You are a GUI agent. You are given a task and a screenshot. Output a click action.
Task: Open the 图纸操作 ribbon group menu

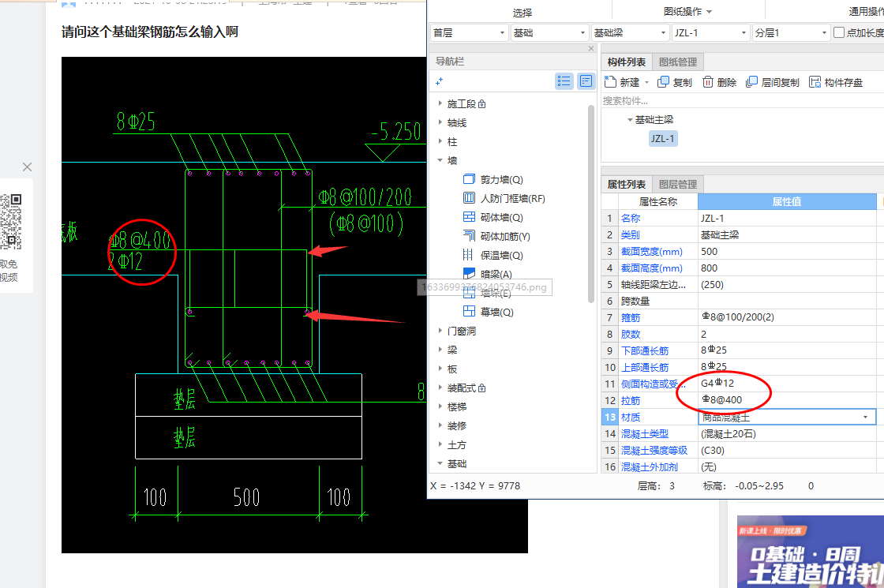[x=687, y=11]
